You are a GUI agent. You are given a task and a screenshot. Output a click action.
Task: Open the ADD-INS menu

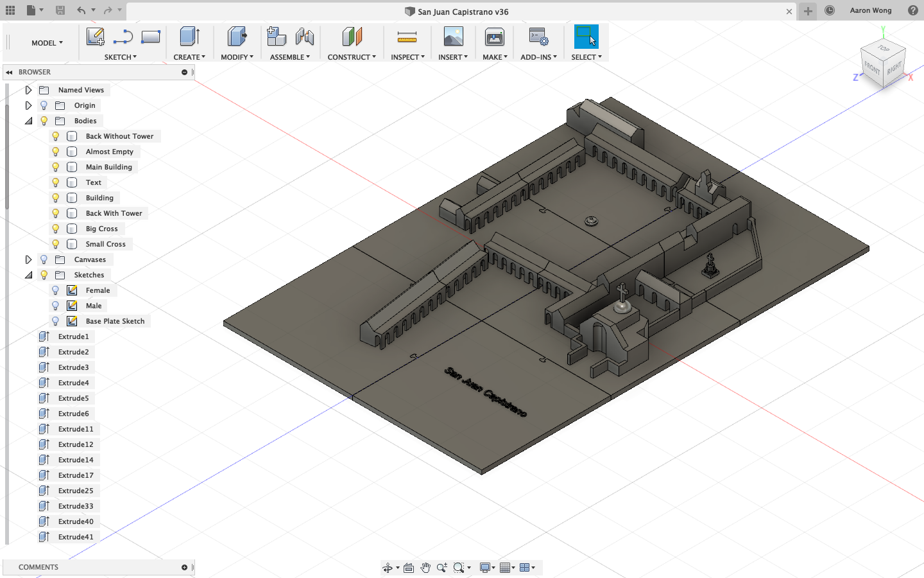point(538,57)
